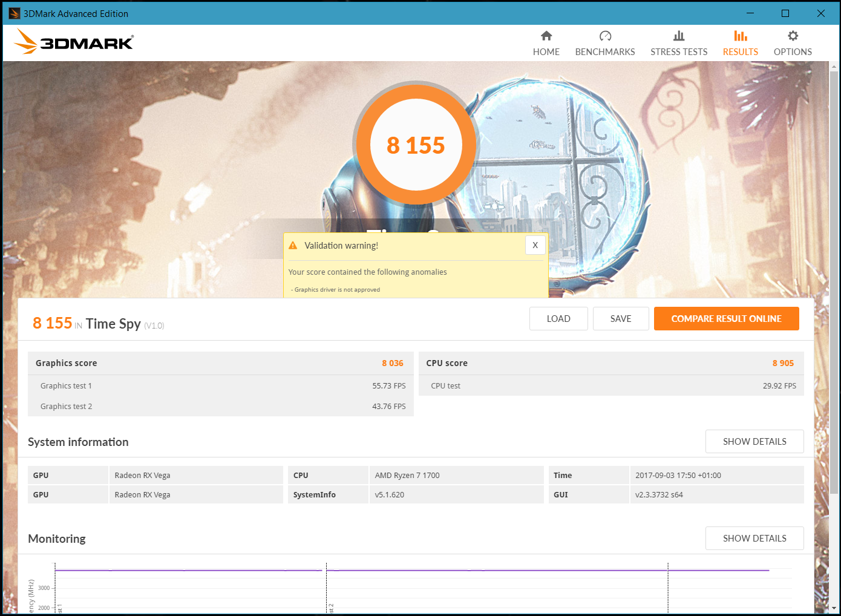The image size is (841, 616).
Task: Maximize the 3DMark window
Action: [x=785, y=13]
